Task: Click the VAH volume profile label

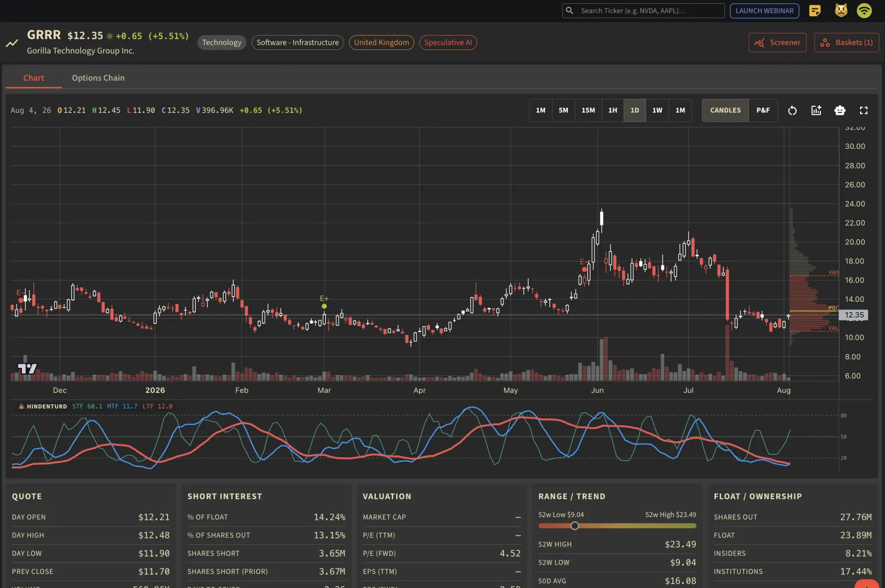Action: click(x=833, y=272)
